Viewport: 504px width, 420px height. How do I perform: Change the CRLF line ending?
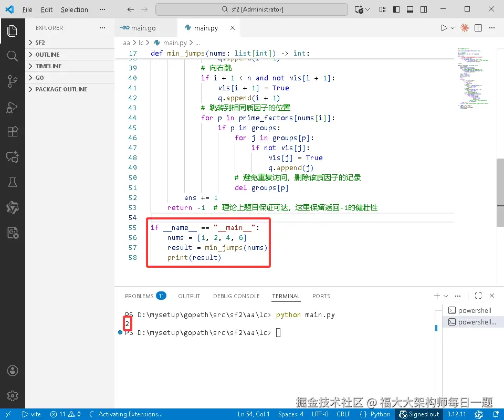pyautogui.click(x=343, y=414)
